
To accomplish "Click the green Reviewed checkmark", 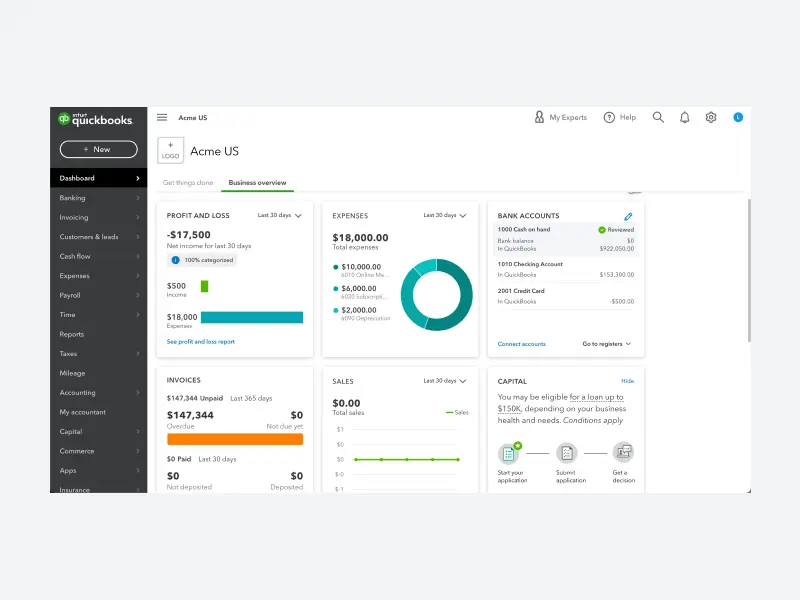I will click(x=602, y=230).
